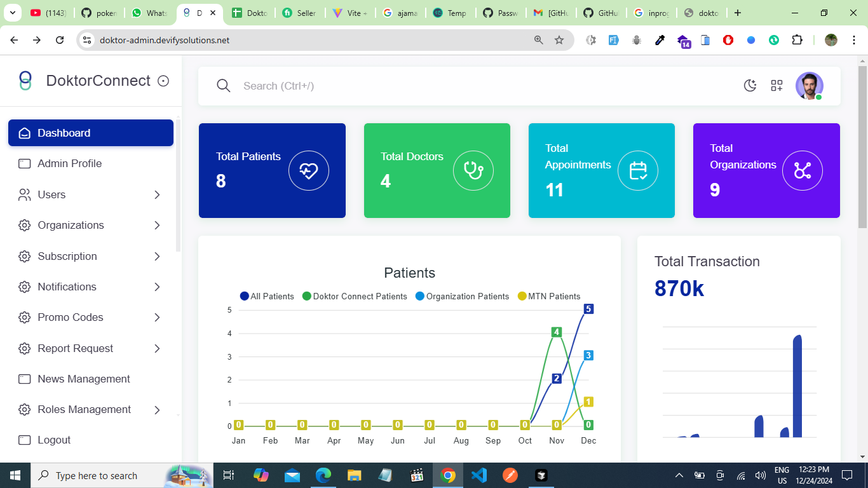Click the Logout window icon
The image size is (868, 488).
[x=25, y=440]
